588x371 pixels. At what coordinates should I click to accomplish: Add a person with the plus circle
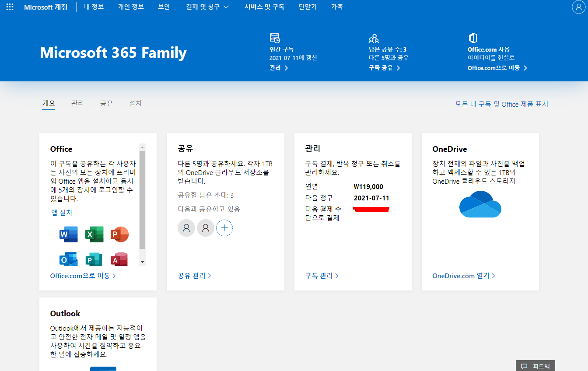224,228
